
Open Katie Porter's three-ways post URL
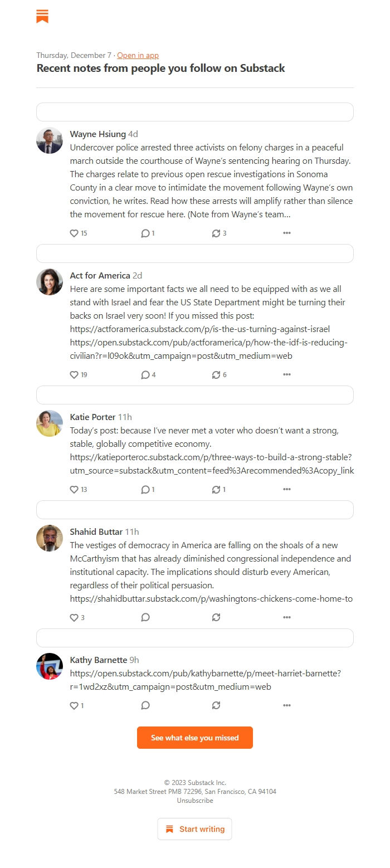tap(211, 457)
